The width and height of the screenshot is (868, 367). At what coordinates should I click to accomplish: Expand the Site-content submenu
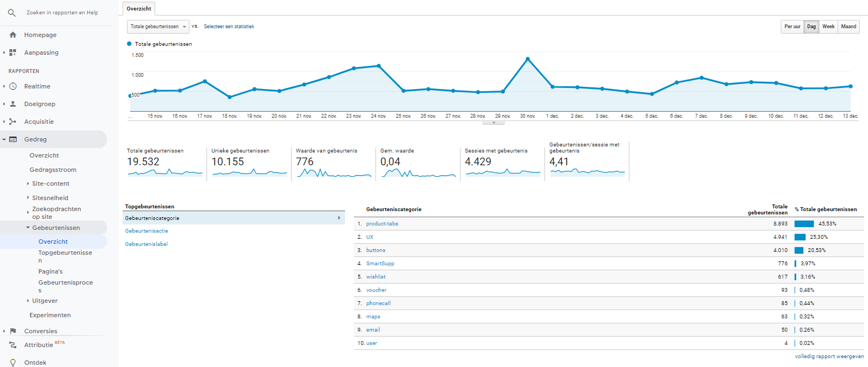click(50, 183)
